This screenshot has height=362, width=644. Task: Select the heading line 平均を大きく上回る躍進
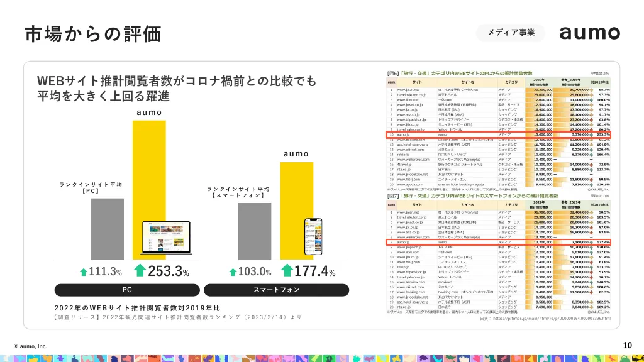coord(103,96)
